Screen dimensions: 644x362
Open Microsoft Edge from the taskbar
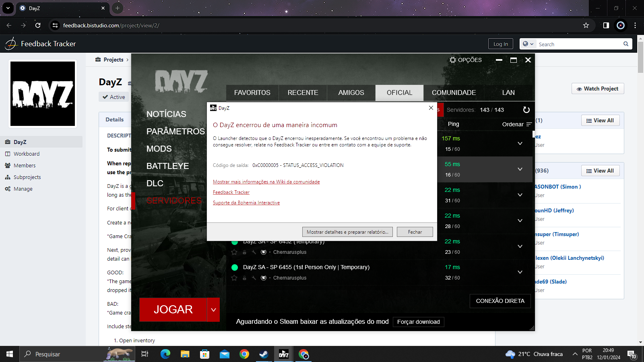point(165,354)
